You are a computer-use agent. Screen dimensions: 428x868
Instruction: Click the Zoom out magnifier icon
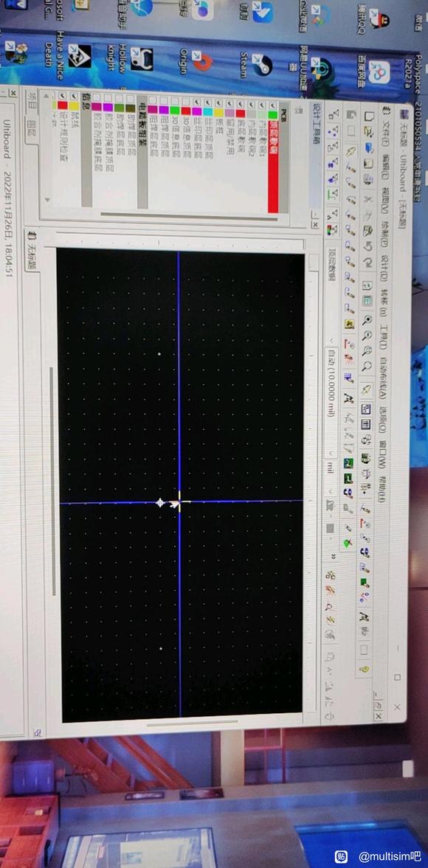(367, 336)
